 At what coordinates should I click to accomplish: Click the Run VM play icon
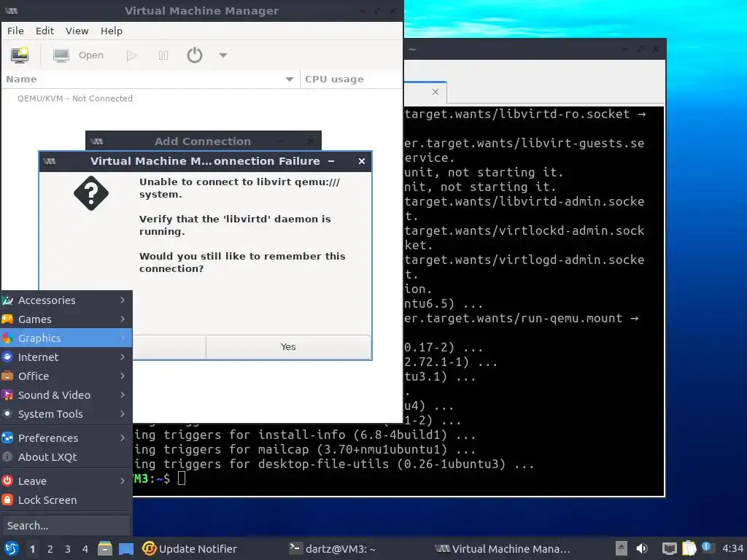point(131,55)
